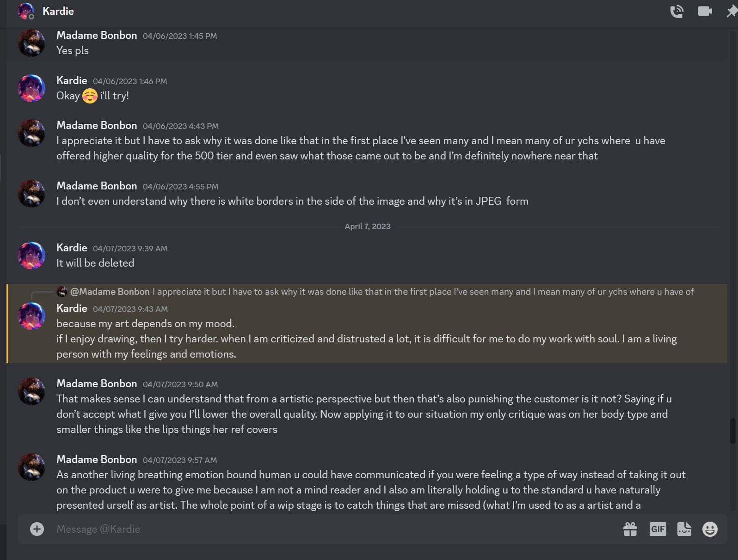Open the Nitro gift icon
Image resolution: width=738 pixels, height=560 pixels.
[630, 529]
